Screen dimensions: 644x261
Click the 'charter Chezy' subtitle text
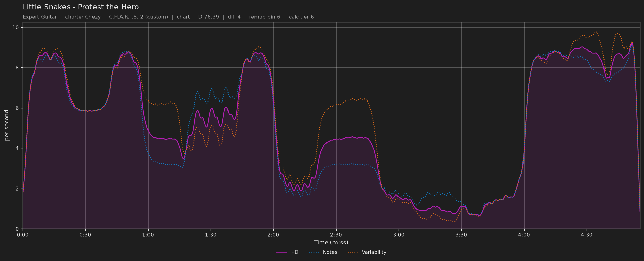83,17
